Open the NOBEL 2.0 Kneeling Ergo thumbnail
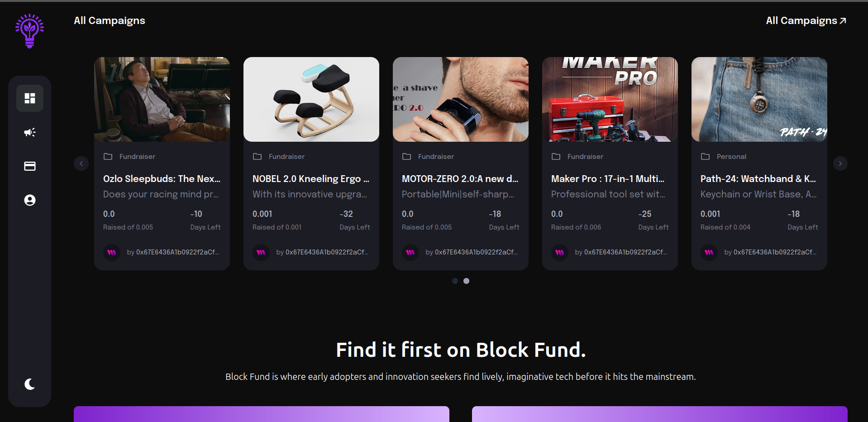868x422 pixels. point(311,99)
